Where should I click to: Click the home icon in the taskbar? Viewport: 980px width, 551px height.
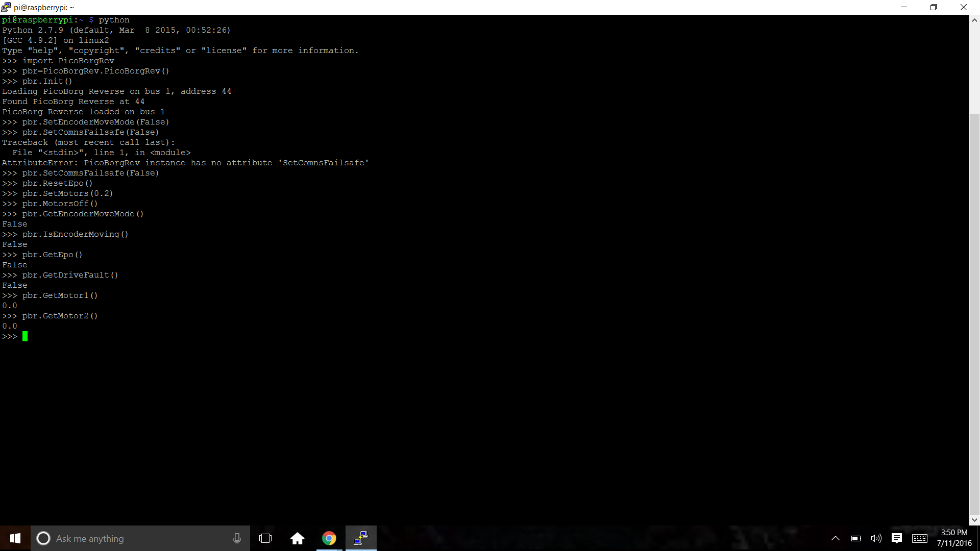point(297,538)
